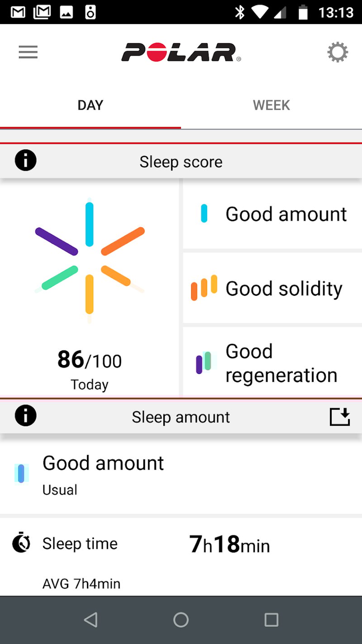Tap the Android back button
The image size is (362, 644).
[91, 620]
